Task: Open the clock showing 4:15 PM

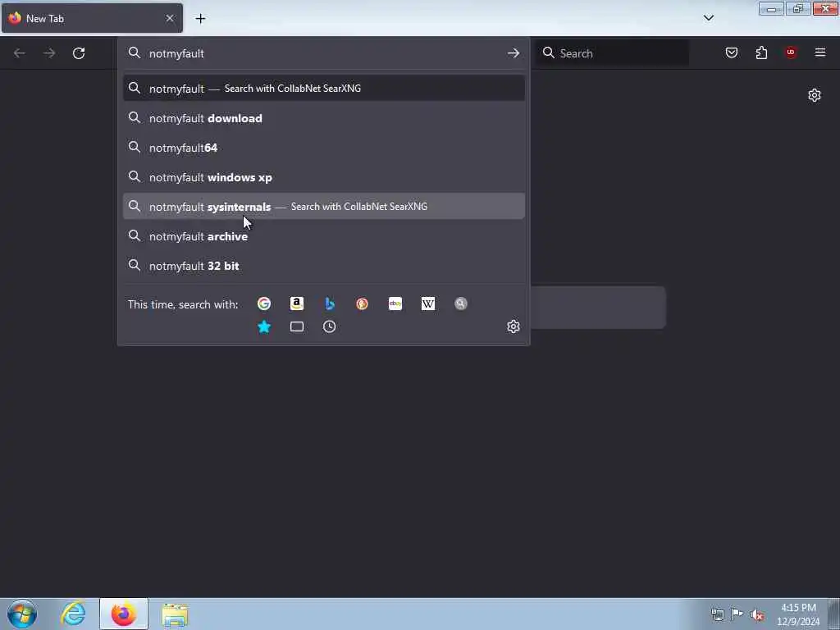Action: pos(798,614)
